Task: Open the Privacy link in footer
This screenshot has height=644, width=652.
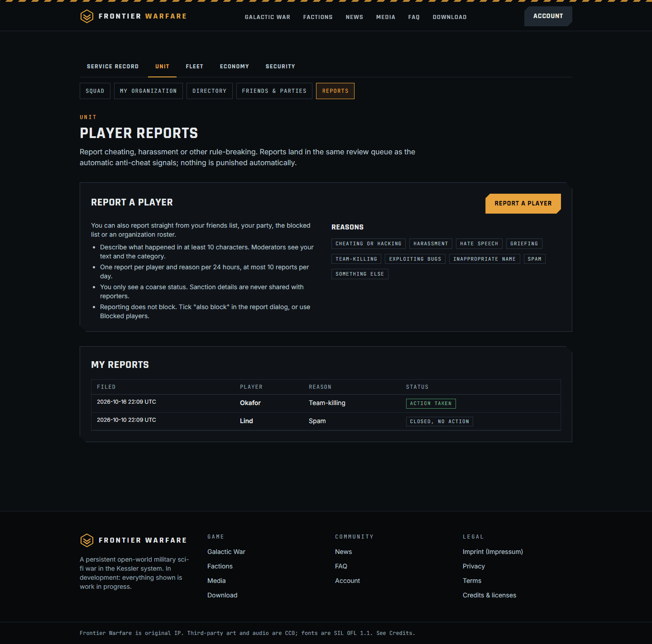Action: (474, 566)
